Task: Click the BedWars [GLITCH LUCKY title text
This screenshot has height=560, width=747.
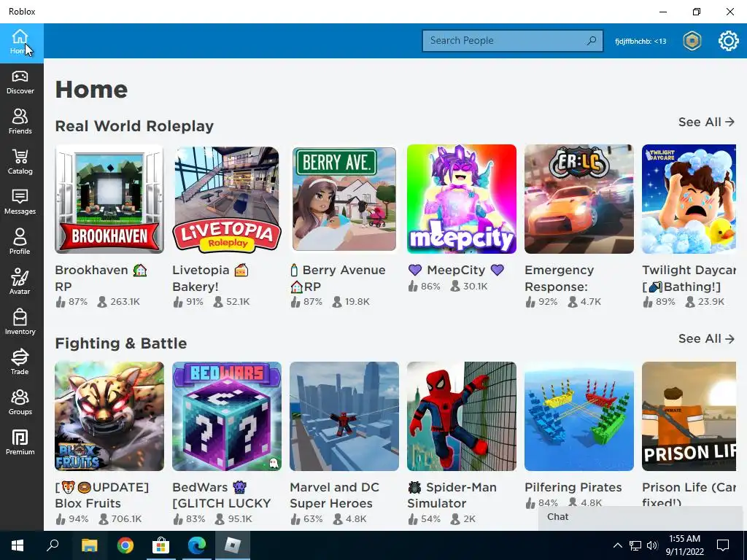Action: pyautogui.click(x=222, y=495)
